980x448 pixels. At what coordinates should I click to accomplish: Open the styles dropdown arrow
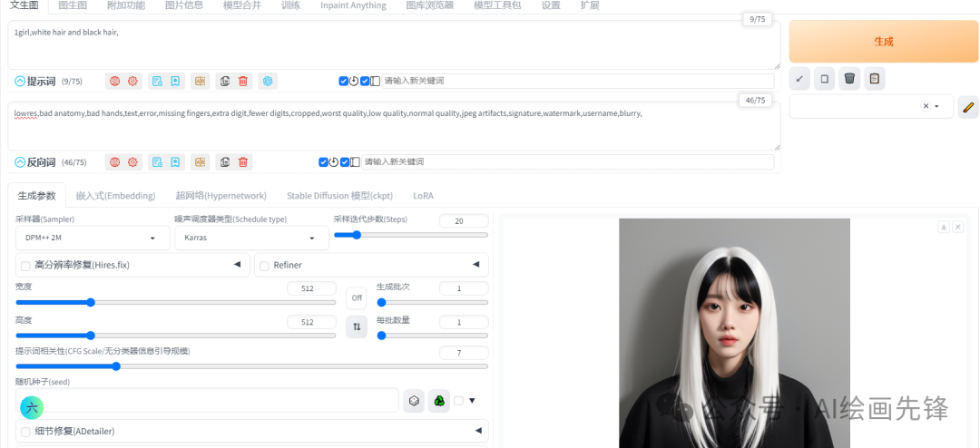coord(936,107)
